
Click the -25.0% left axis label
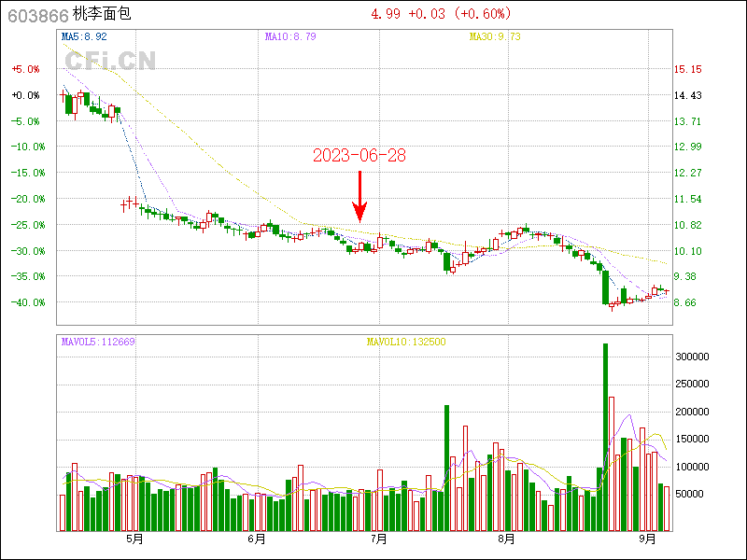pyautogui.click(x=28, y=225)
